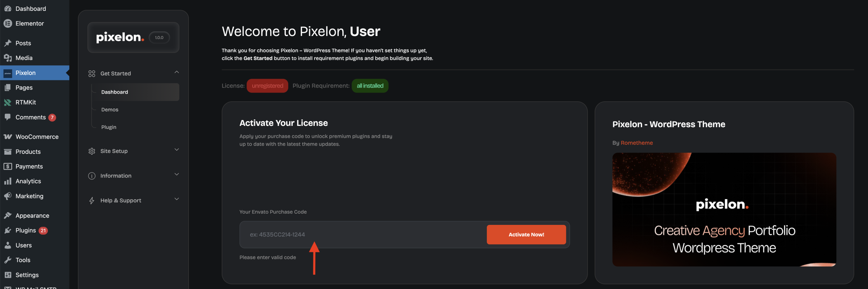Screen dimensions: 868x289
Task: Open the Demos submenu item
Action: coord(110,110)
